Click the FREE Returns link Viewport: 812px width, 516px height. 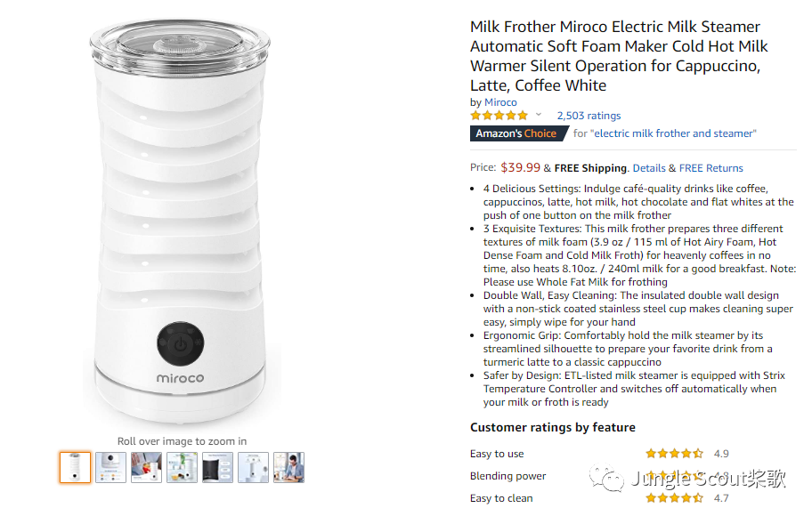pyautogui.click(x=711, y=168)
